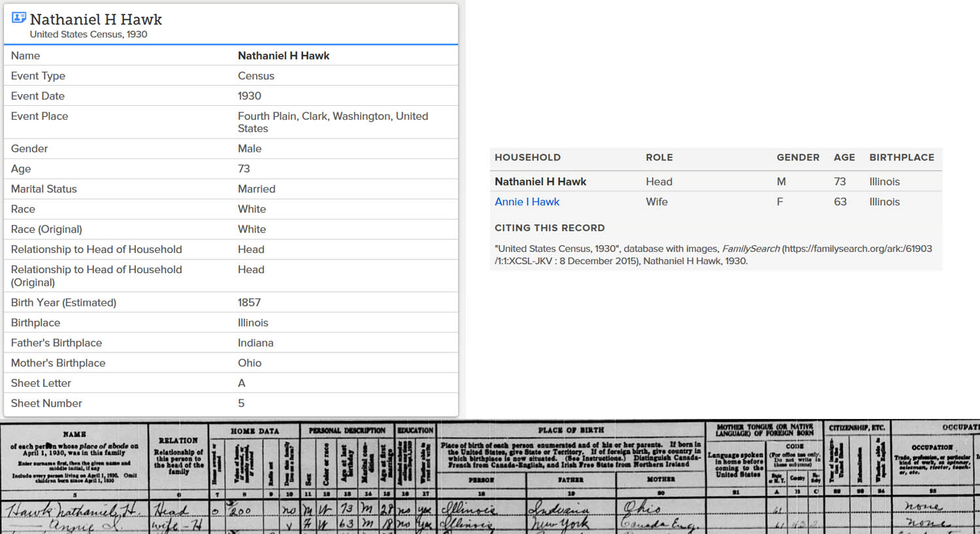Click the ROLE column header

659,158
